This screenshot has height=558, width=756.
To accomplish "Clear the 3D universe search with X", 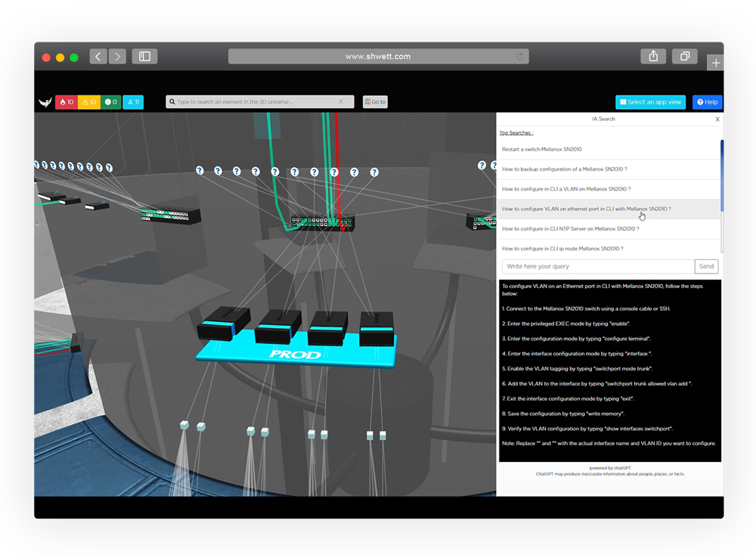I will pyautogui.click(x=341, y=101).
